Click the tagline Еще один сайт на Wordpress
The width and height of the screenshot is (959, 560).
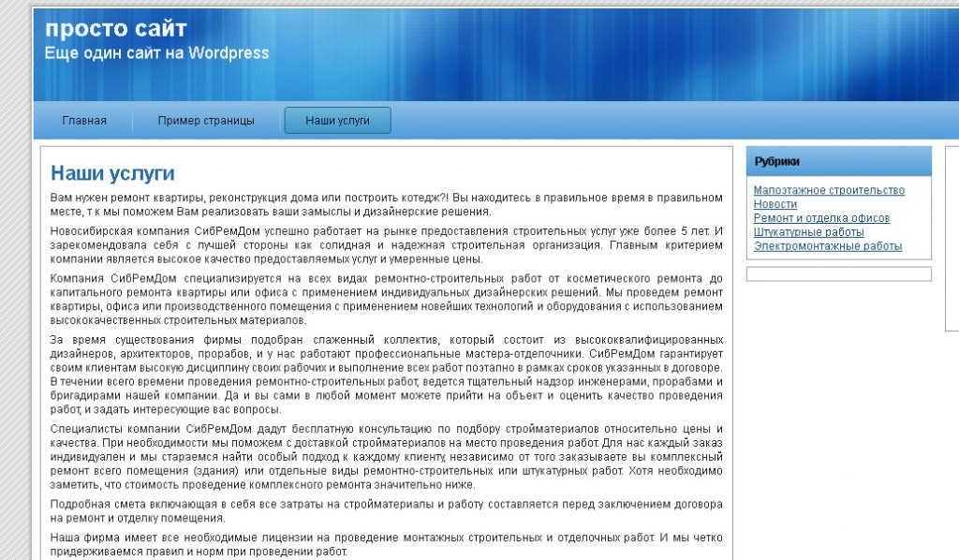point(156,53)
